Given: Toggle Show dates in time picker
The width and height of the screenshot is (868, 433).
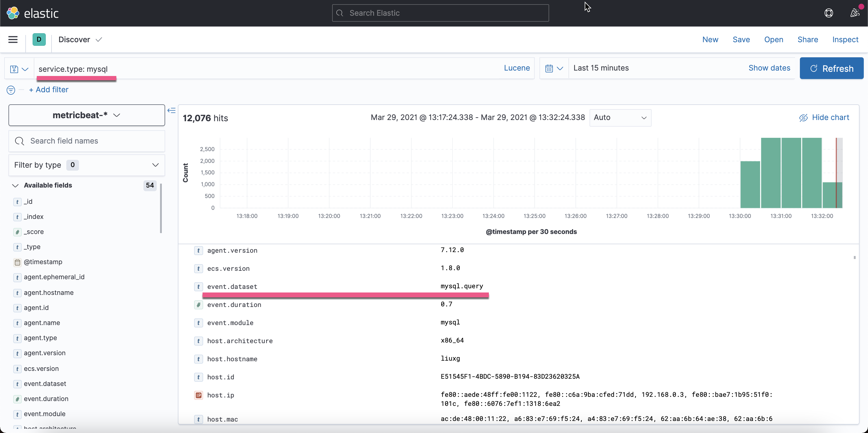Looking at the screenshot, I should 769,68.
